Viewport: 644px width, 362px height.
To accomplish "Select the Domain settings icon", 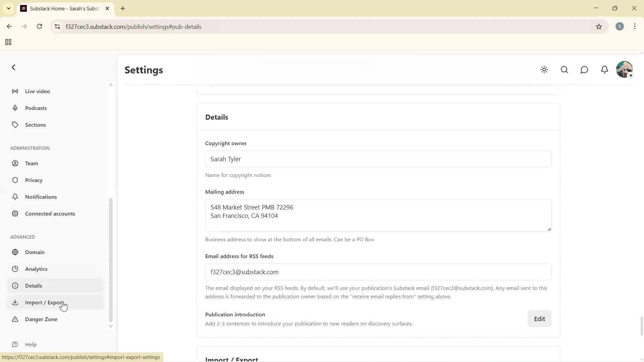I will point(15,252).
